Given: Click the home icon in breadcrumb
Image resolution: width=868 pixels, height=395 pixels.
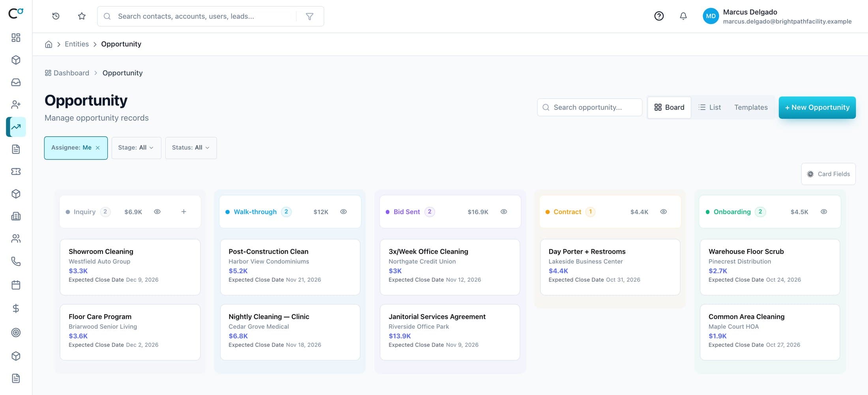Looking at the screenshot, I should 49,44.
